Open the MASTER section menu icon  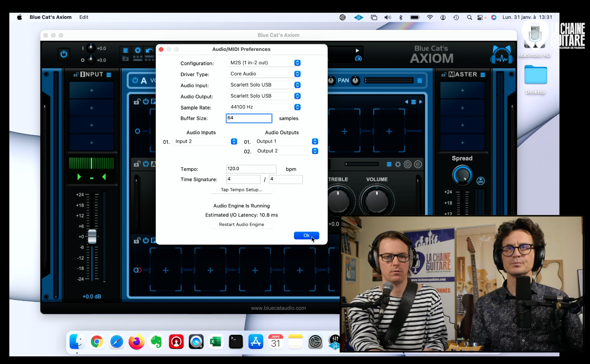coord(483,75)
